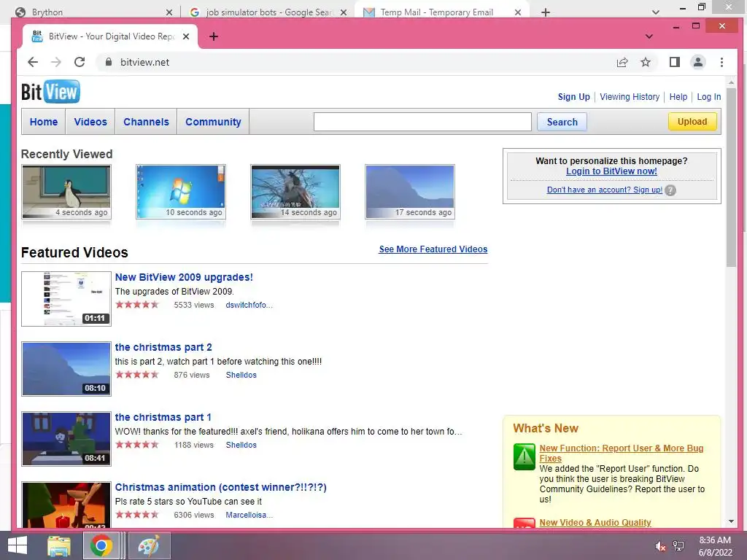Click the network tray icon

678,546
